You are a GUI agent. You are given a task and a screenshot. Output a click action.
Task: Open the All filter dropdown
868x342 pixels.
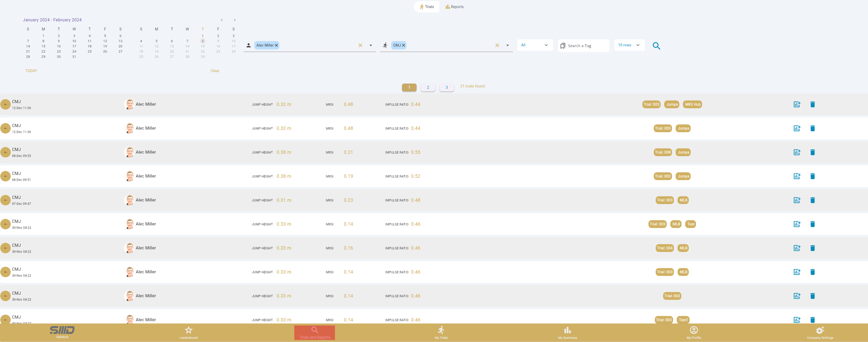534,45
